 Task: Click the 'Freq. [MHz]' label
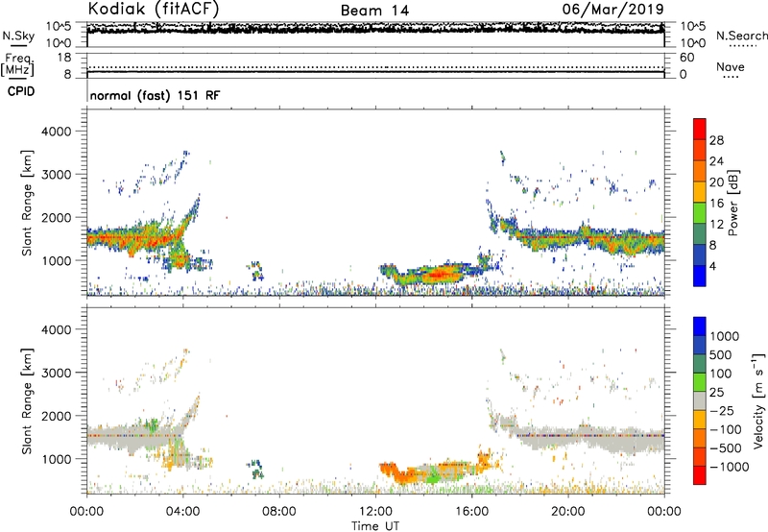[x=17, y=65]
